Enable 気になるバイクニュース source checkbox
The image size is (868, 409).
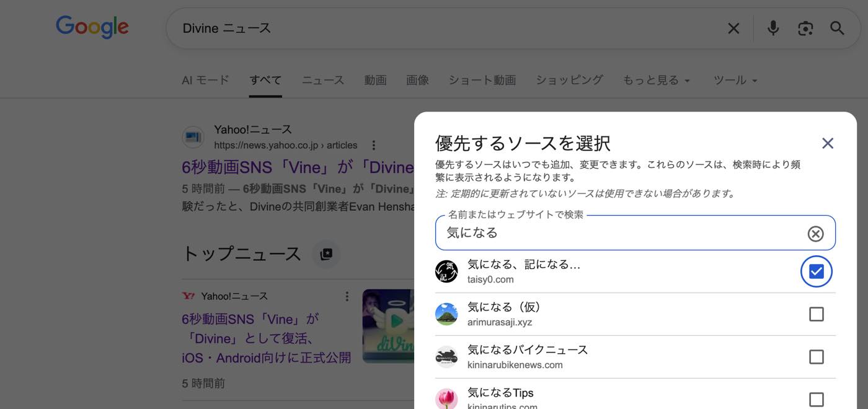[816, 357]
